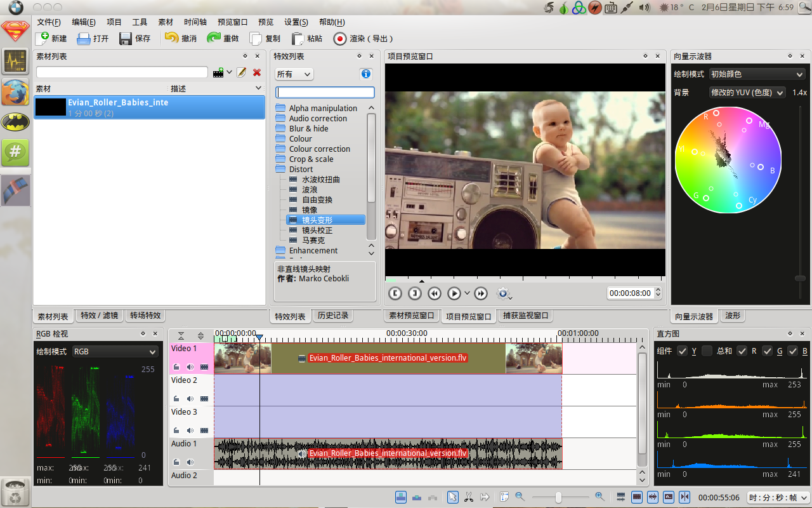Viewport: 812px width, 508px height.
Task: Click the 保存 (Save) toolbar button
Action: [135, 38]
